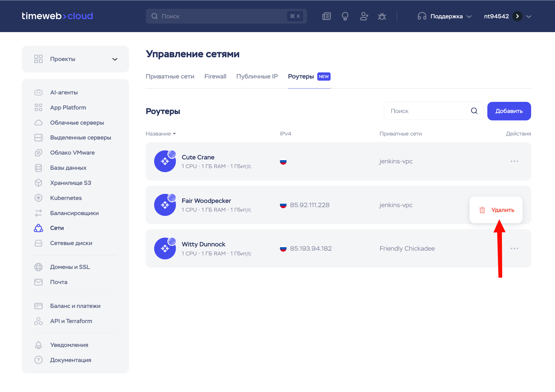
Task: Switch to the Firewall tab
Action: [x=215, y=76]
